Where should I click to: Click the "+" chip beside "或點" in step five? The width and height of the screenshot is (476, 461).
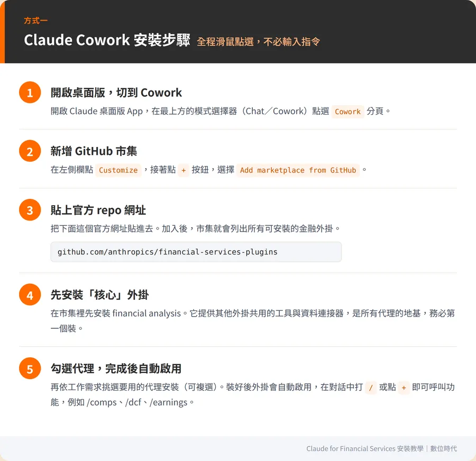tap(404, 388)
